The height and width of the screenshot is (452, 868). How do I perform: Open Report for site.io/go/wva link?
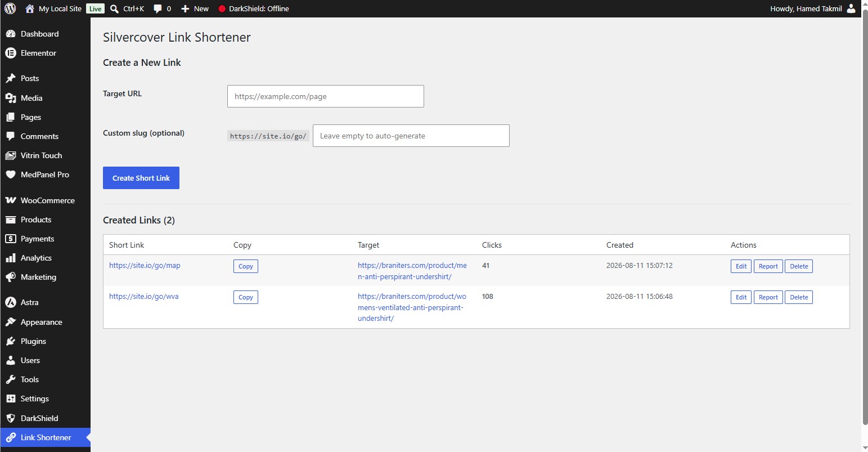[x=768, y=297]
